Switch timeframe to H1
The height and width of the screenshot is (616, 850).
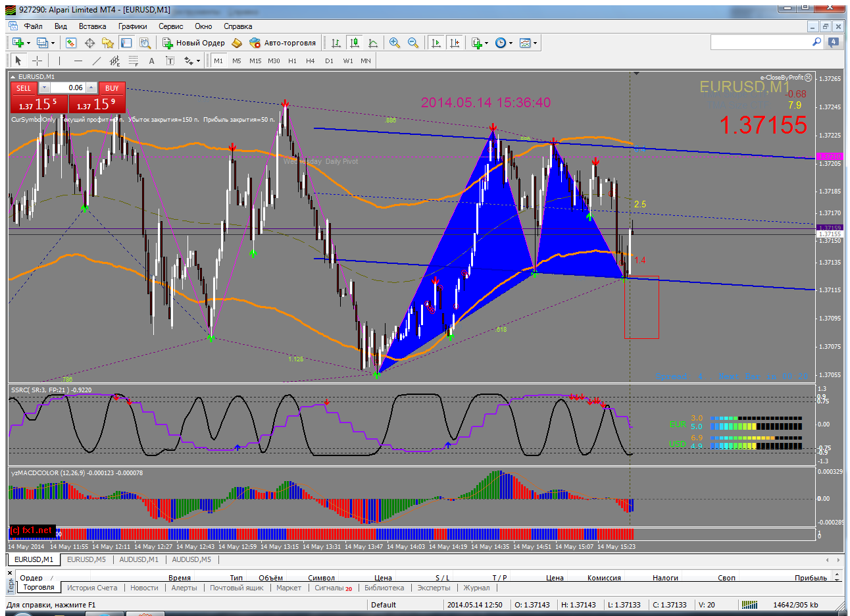click(292, 61)
